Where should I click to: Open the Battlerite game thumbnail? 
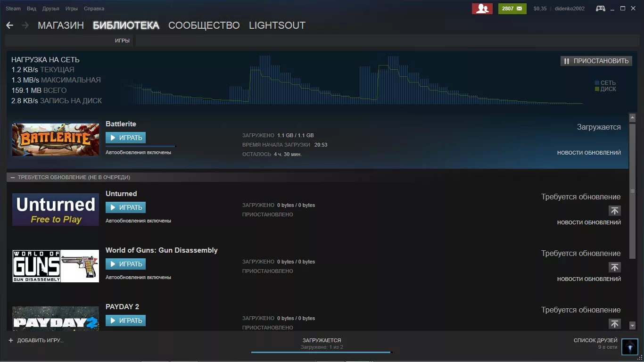[56, 140]
